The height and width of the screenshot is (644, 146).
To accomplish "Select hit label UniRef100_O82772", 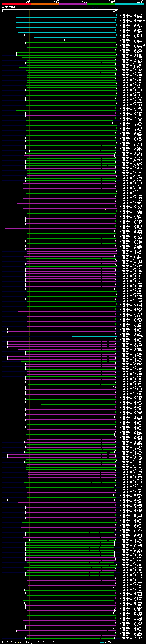I will pos(131,42).
